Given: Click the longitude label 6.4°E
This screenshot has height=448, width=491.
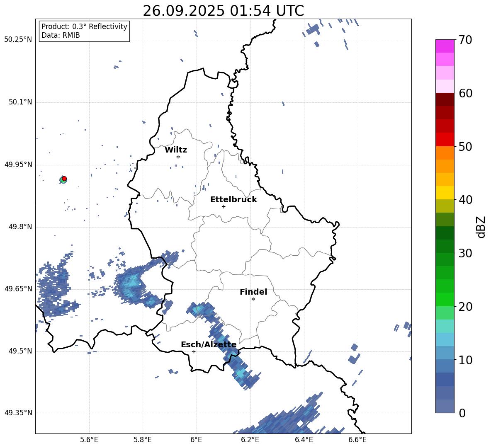Looking at the screenshot, I should point(304,440).
